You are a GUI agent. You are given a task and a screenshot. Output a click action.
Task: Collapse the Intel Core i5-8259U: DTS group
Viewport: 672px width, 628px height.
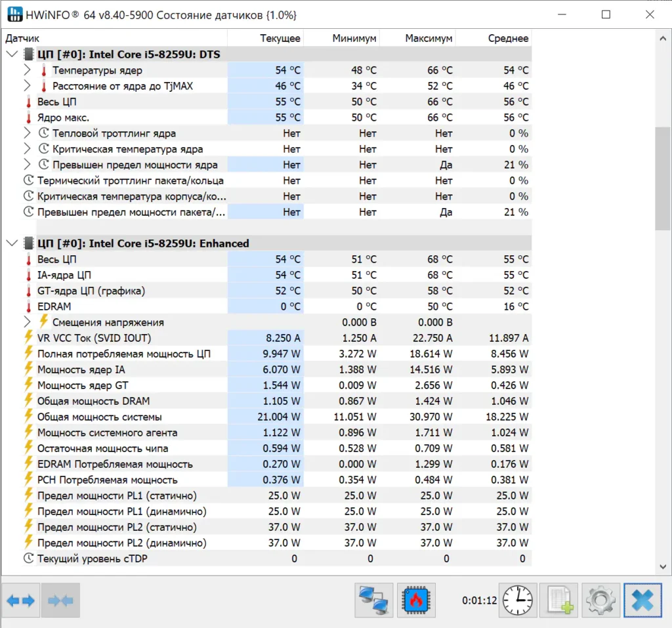click(x=12, y=54)
